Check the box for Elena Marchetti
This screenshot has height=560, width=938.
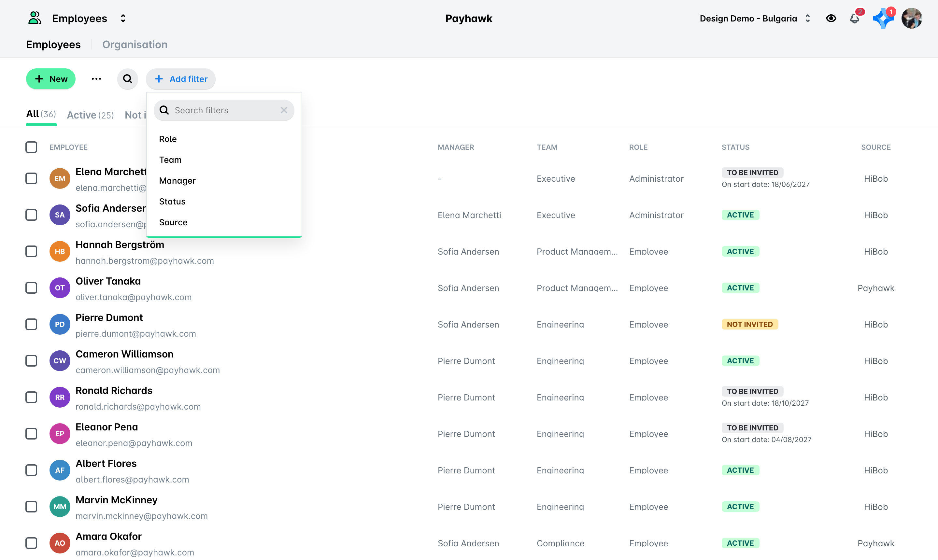31,178
